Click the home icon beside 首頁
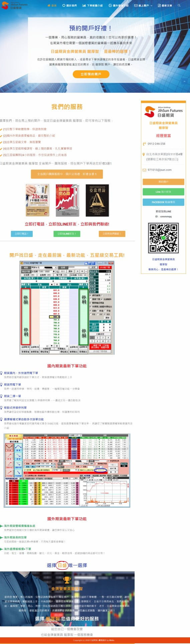The height and width of the screenshot is (644, 190). coord(49,5)
